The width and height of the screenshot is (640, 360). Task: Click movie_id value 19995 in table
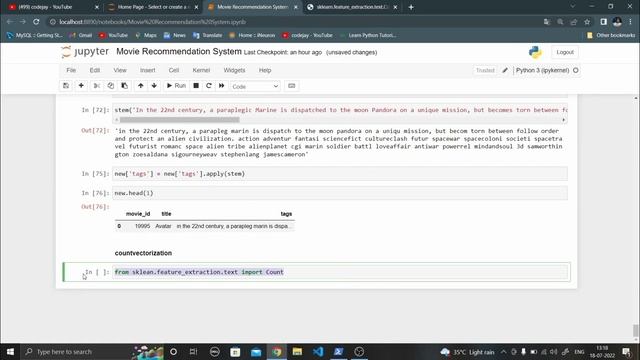(142, 226)
